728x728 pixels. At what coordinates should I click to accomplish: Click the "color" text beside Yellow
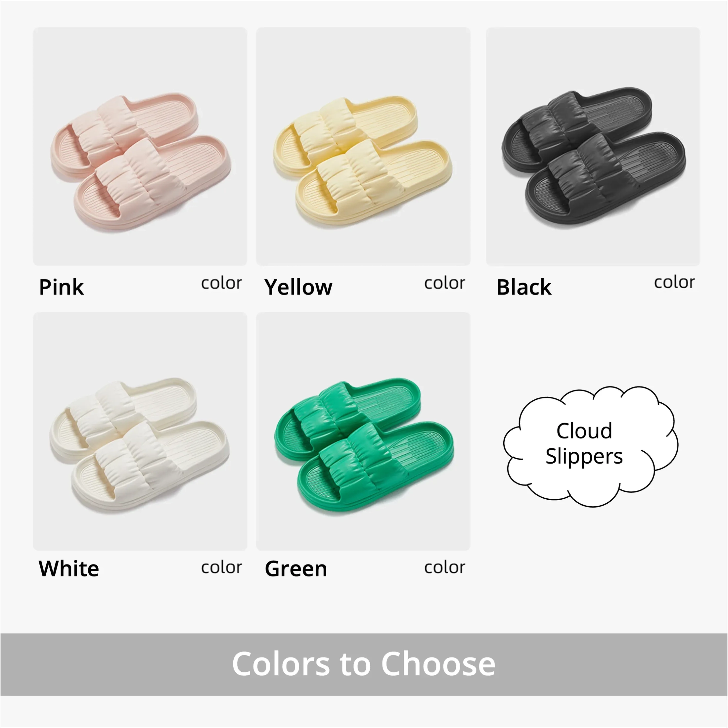tap(444, 283)
